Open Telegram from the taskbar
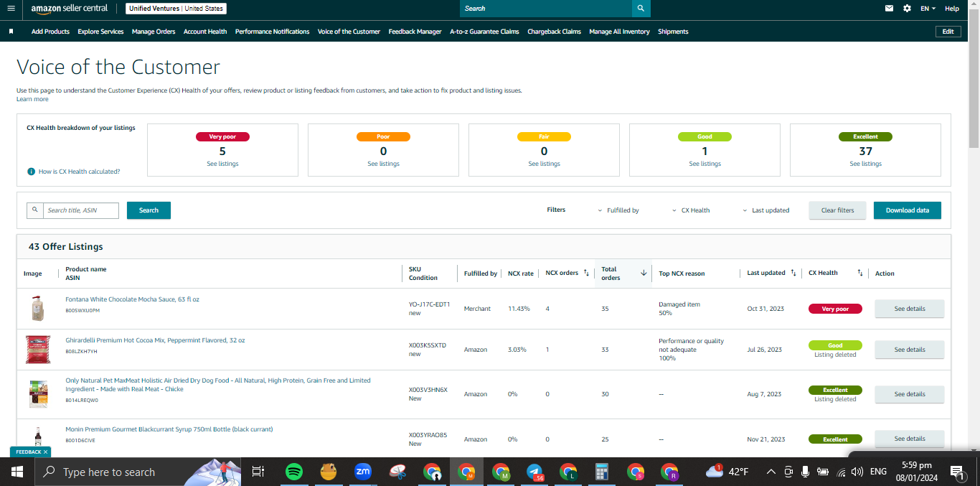This screenshot has width=980, height=486. click(534, 472)
